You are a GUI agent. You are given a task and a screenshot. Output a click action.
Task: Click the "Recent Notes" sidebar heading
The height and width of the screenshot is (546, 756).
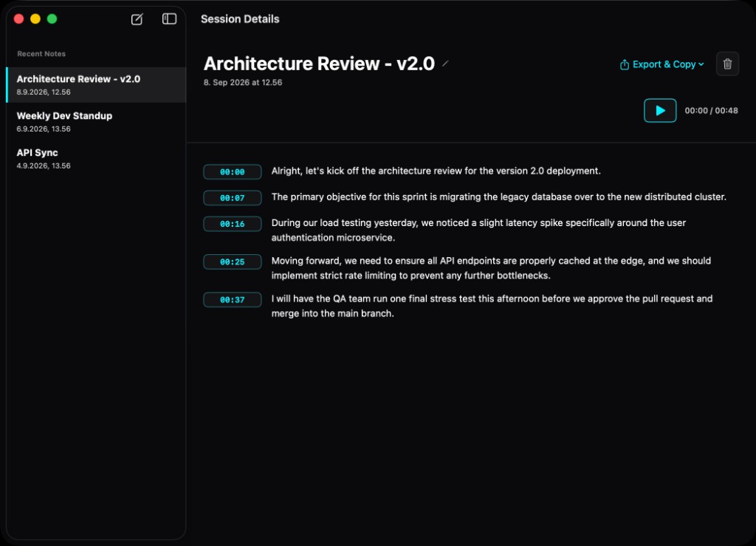click(x=41, y=53)
